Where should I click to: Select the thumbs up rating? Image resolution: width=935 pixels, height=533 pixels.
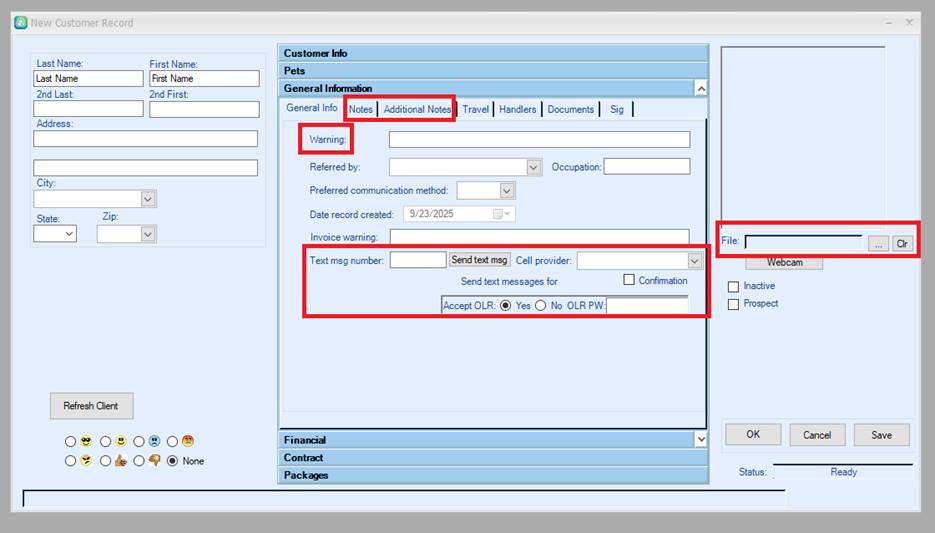pos(105,461)
